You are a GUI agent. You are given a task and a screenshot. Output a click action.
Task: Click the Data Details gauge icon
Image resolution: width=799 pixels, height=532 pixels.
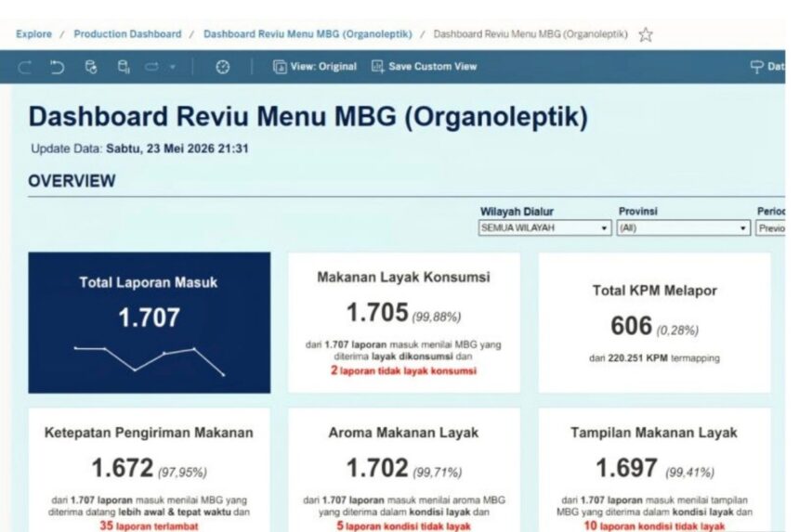tap(223, 67)
